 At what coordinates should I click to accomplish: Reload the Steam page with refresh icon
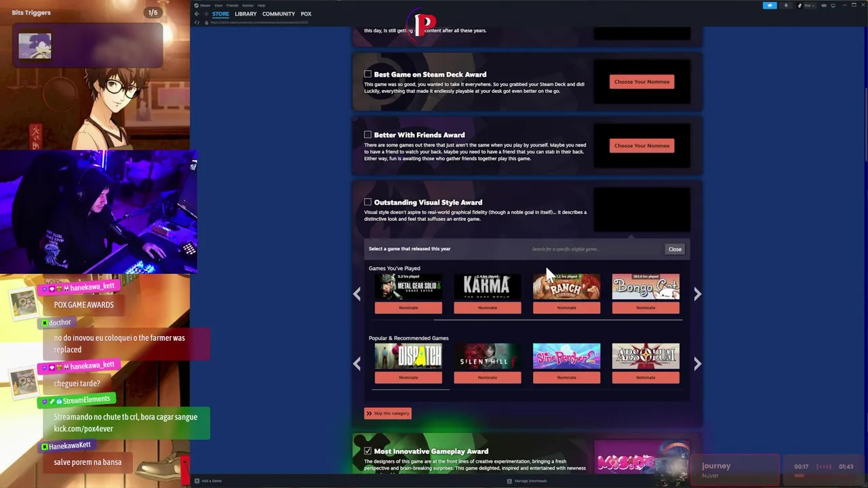coord(197,22)
